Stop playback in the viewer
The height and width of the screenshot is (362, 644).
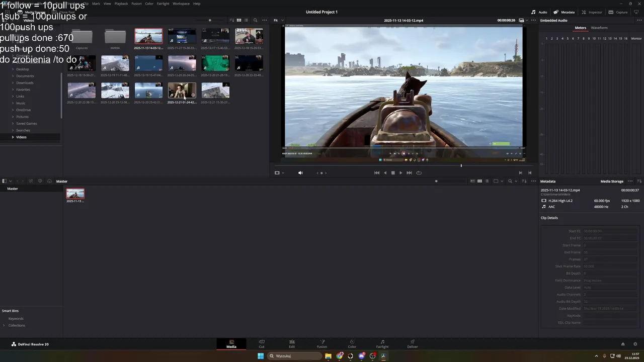pyautogui.click(x=393, y=173)
